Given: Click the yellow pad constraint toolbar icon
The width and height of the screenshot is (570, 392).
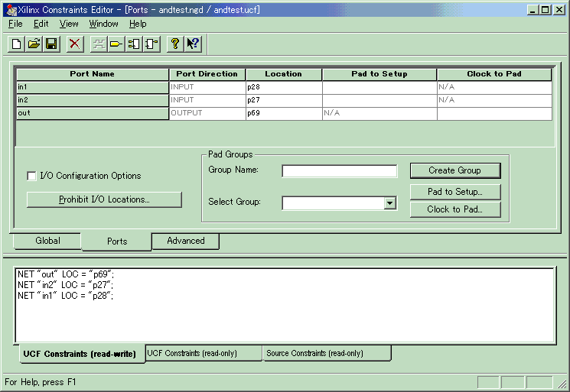Looking at the screenshot, I should coord(116,44).
